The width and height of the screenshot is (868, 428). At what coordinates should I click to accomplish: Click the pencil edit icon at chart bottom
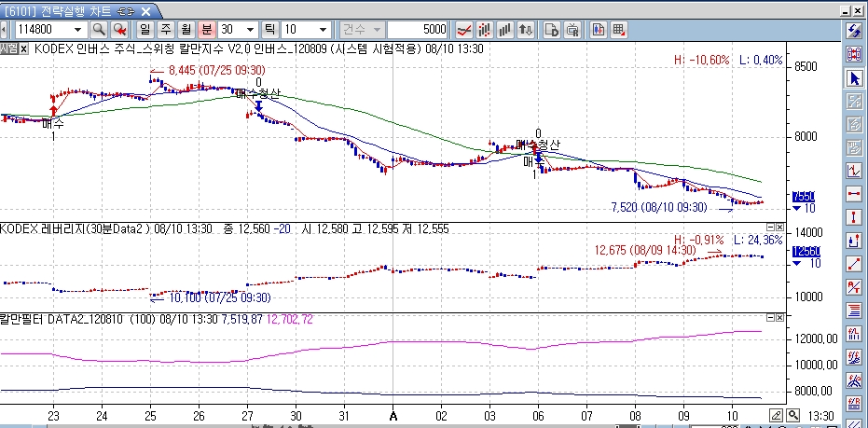pyautogui.click(x=776, y=415)
